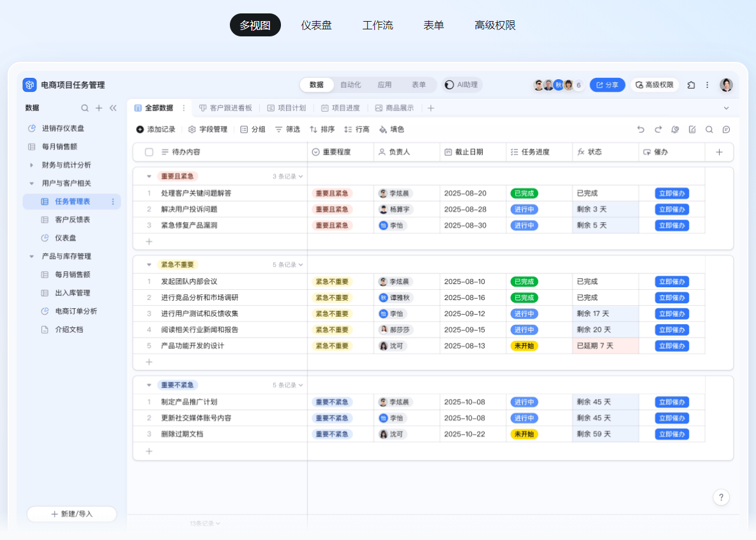Open search icon in the table toolbar
The height and width of the screenshot is (540, 756).
(x=709, y=130)
